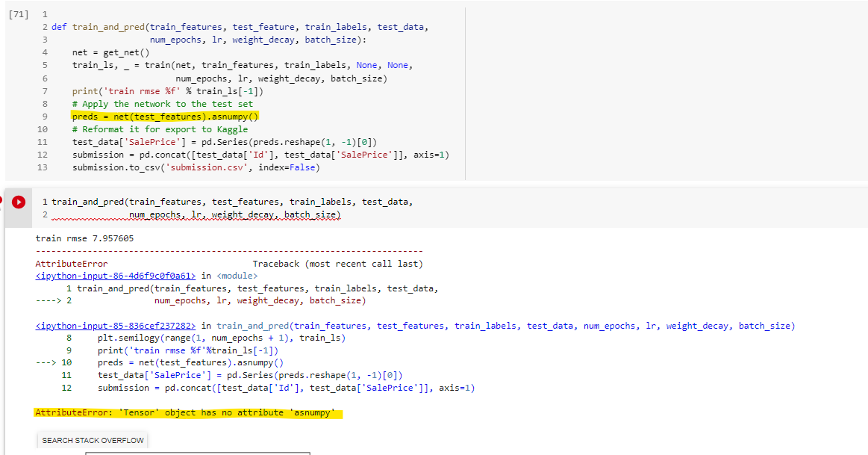Click the red run cell play icon
The image size is (868, 455).
click(x=18, y=200)
